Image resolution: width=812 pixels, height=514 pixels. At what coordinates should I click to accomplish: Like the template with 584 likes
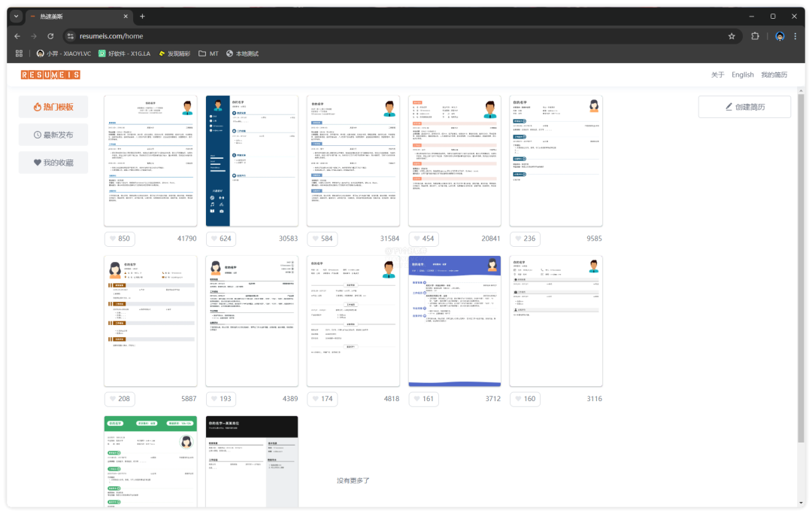322,239
